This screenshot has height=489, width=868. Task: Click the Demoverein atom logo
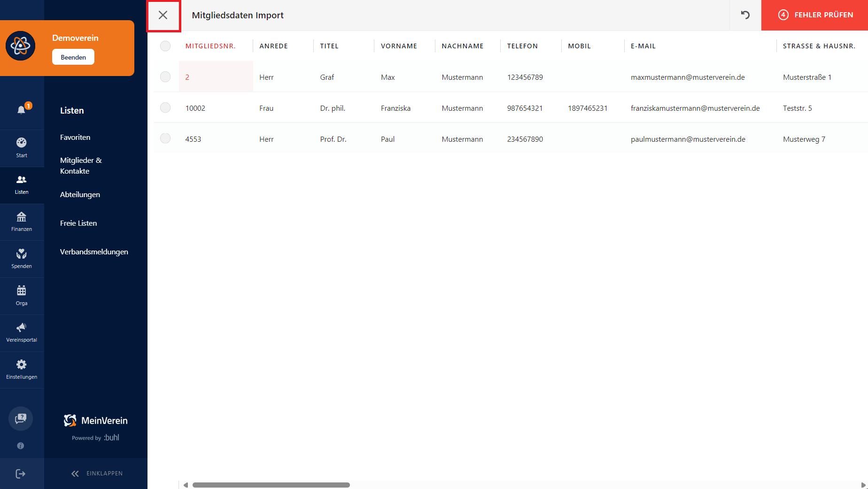coord(20,46)
